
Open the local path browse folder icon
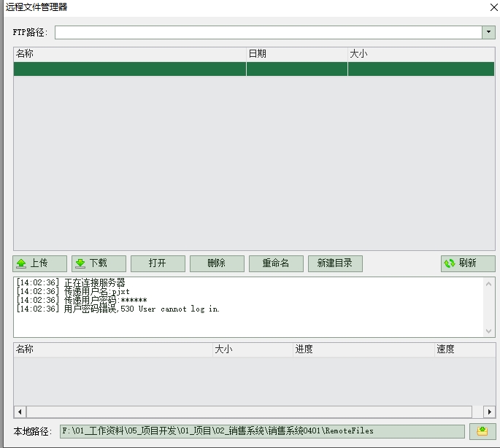[482, 431]
